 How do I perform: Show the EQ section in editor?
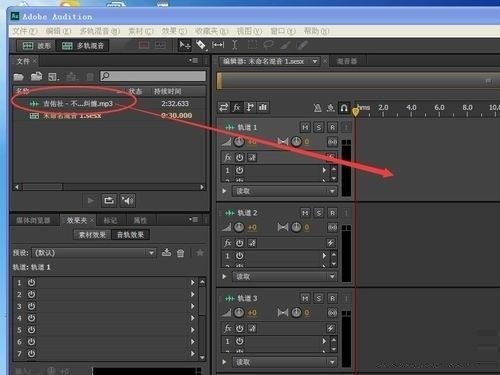pyautogui.click(x=263, y=107)
